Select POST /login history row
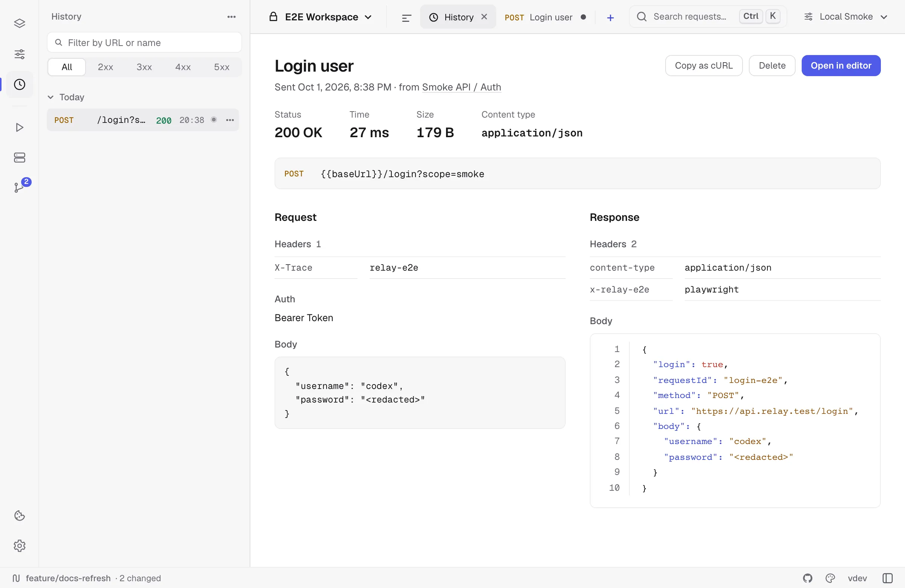Screen dimensions: 905x588 click(143, 120)
